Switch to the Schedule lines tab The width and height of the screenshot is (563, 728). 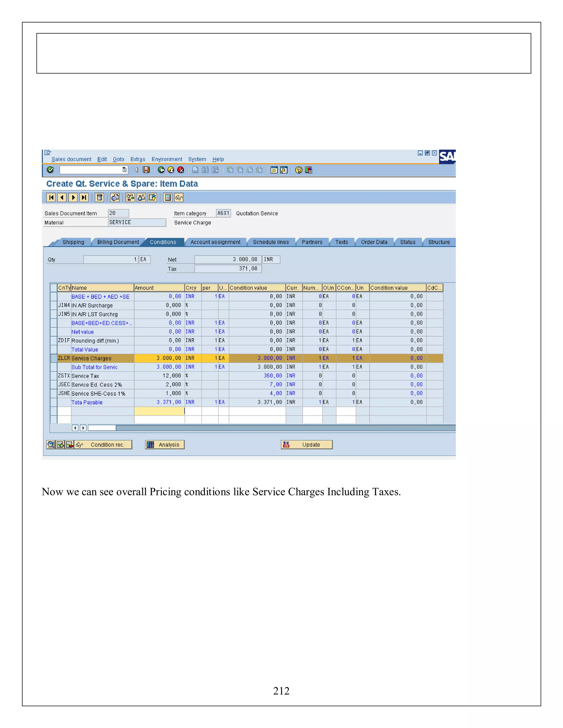click(271, 242)
